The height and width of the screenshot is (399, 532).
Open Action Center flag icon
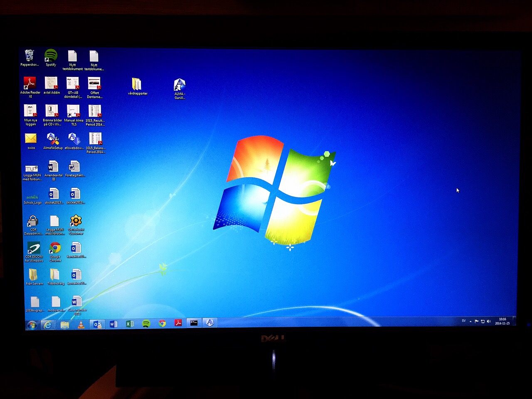(477, 321)
